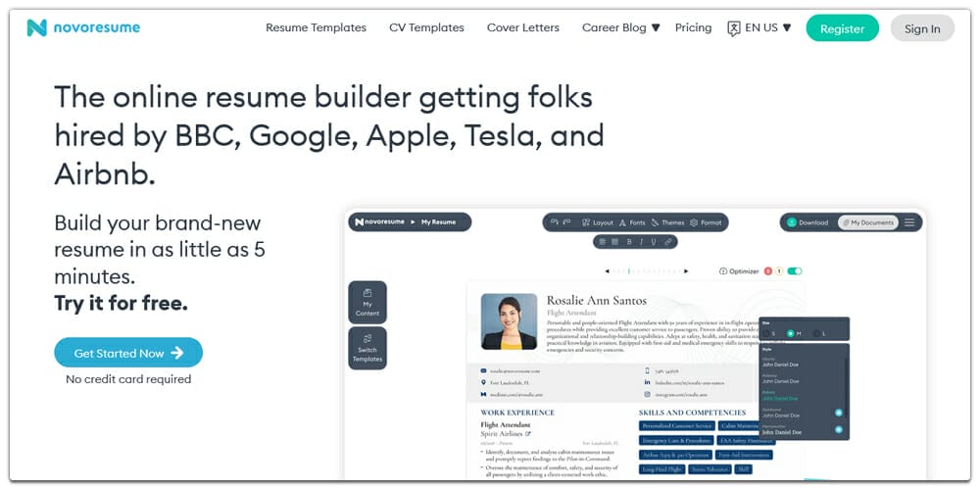Expand the Career Blog dropdown
The height and width of the screenshot is (490, 980).
[620, 27]
